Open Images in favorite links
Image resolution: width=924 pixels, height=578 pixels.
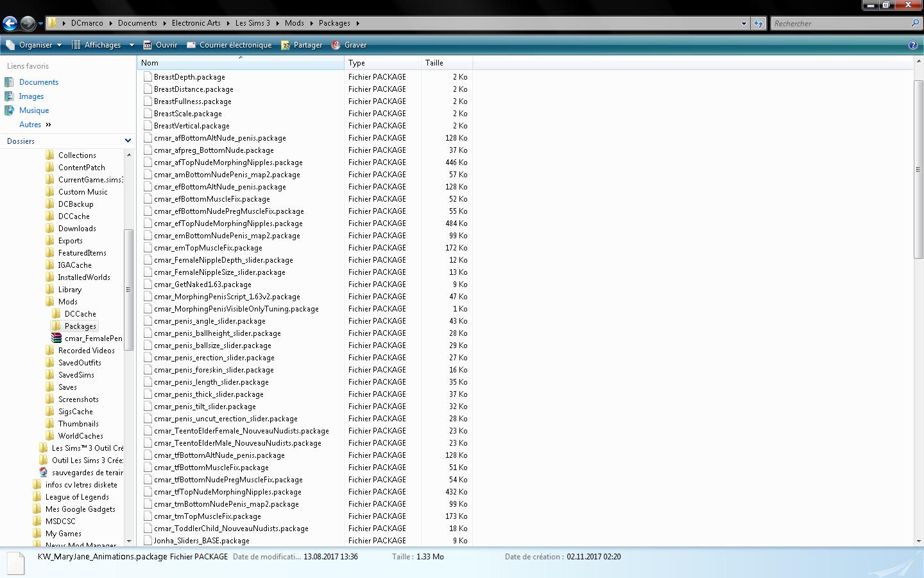pos(31,96)
